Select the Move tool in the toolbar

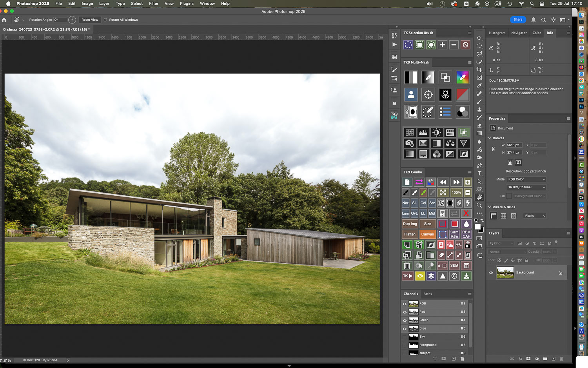(x=479, y=38)
